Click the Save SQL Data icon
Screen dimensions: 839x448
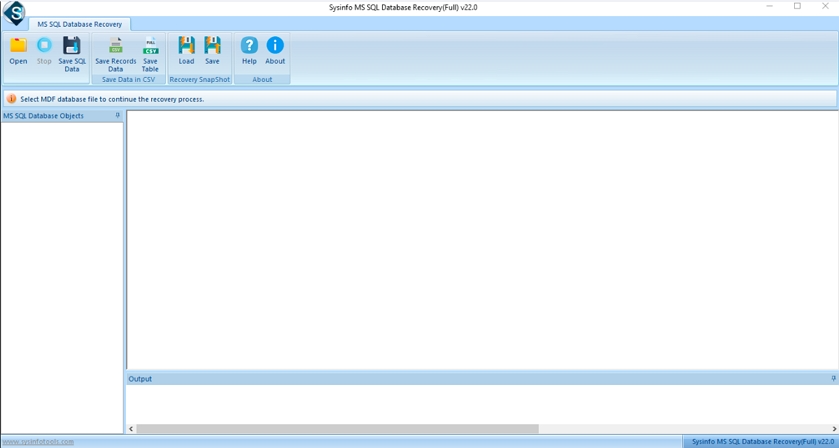[x=72, y=52]
